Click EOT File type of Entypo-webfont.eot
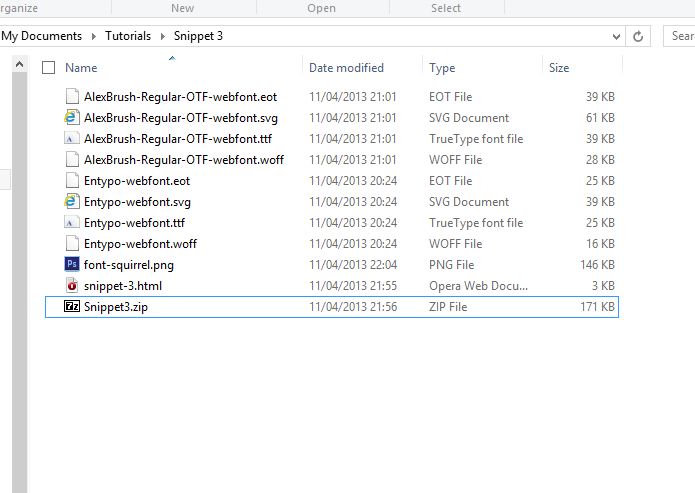The width and height of the screenshot is (695, 493). click(x=451, y=180)
